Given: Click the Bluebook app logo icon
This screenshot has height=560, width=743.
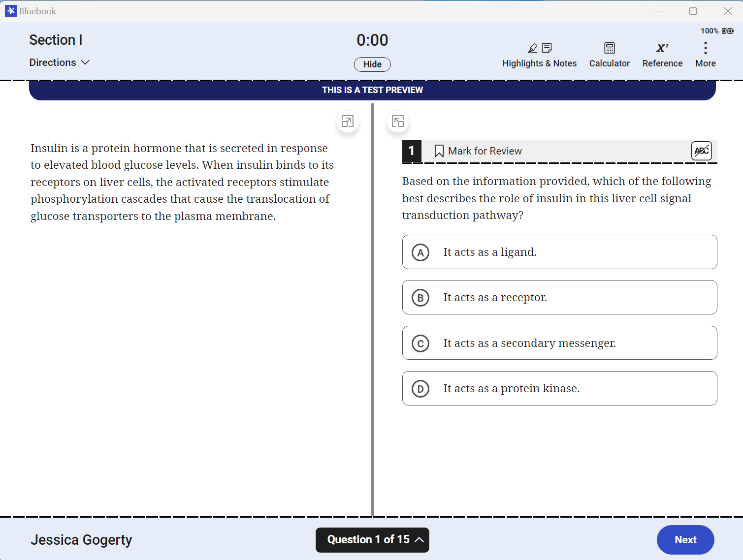Looking at the screenshot, I should pyautogui.click(x=10, y=11).
